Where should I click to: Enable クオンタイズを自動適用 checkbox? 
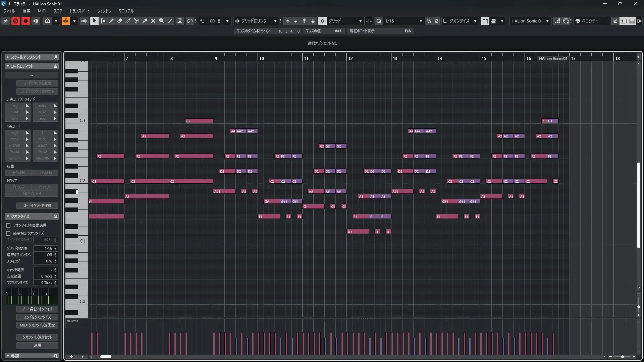8,225
